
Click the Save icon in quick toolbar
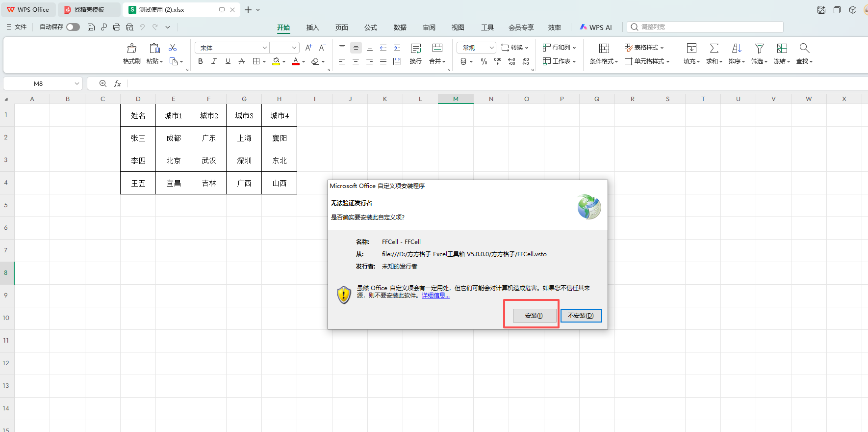pos(91,27)
